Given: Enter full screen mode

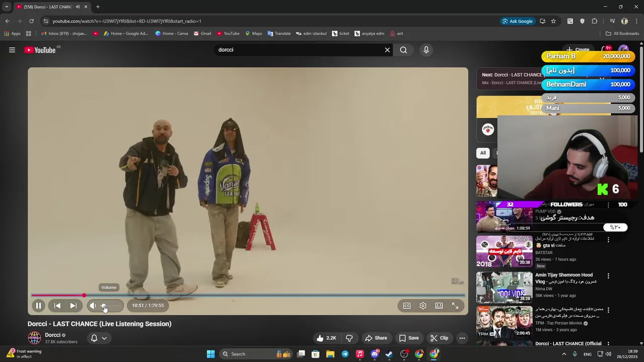Looking at the screenshot, I should 455,306.
